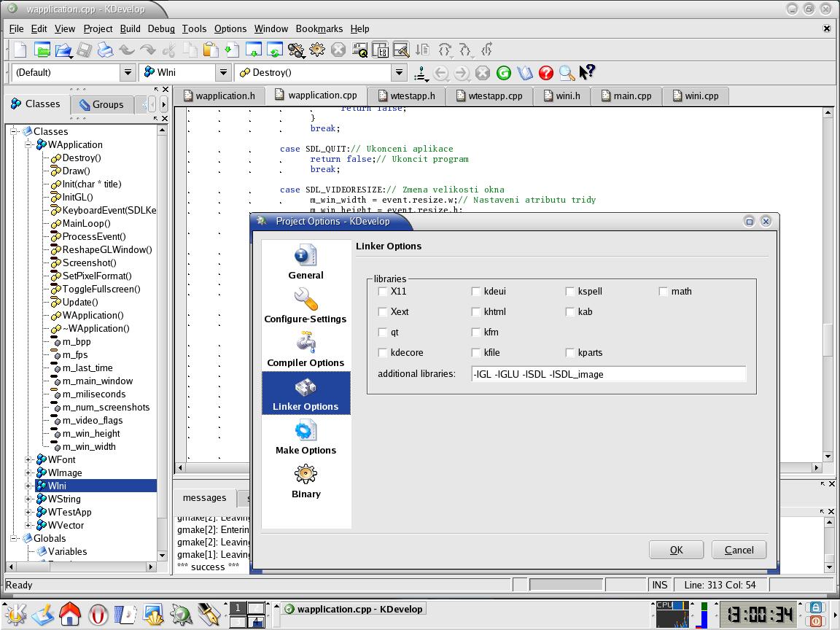This screenshot has width=840, height=630.
Task: Check the kdecore library checkbox
Action: tap(383, 352)
